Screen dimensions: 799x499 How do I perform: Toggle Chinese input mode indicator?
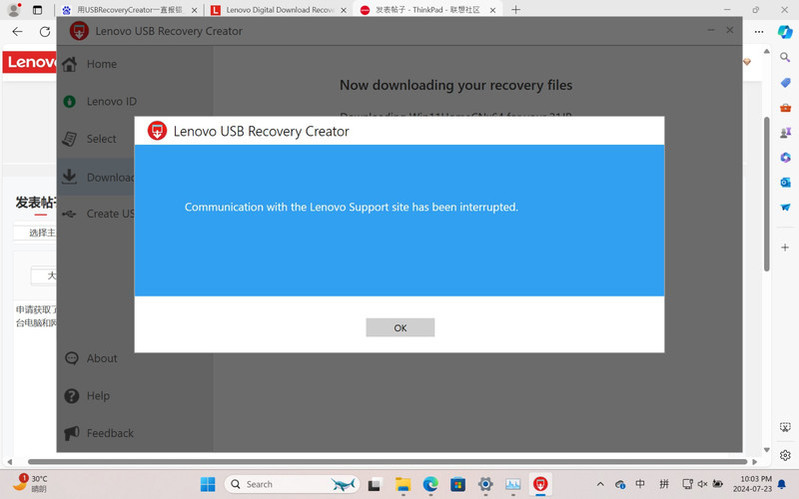point(640,484)
